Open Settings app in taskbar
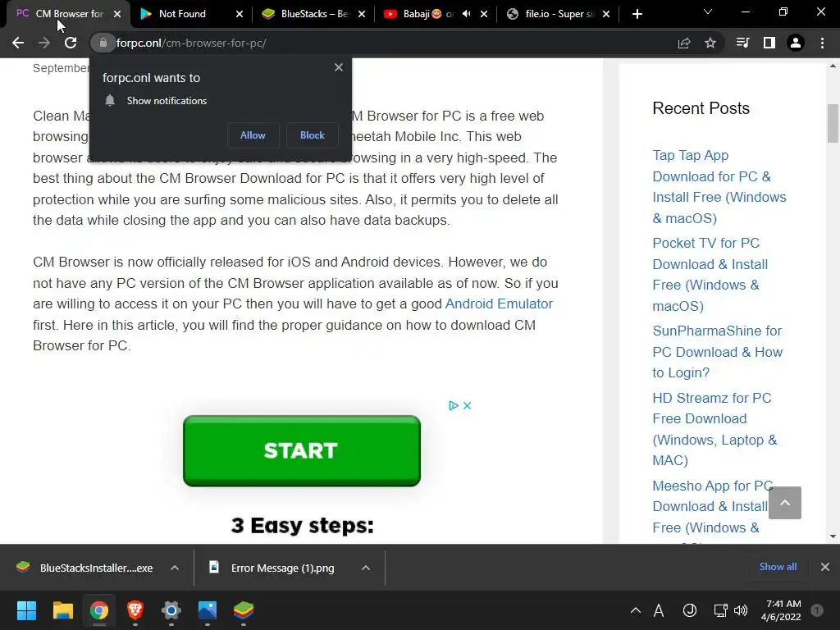The image size is (840, 630). point(171,610)
